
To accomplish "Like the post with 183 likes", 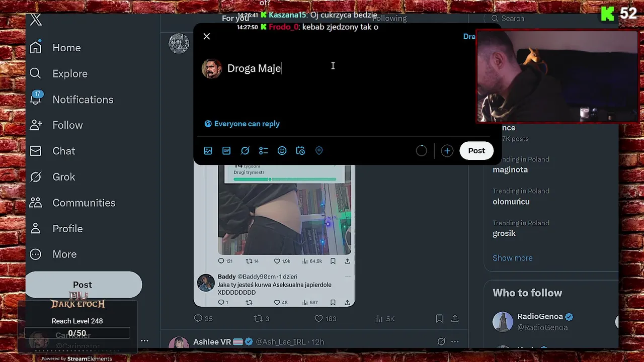I will (325, 318).
